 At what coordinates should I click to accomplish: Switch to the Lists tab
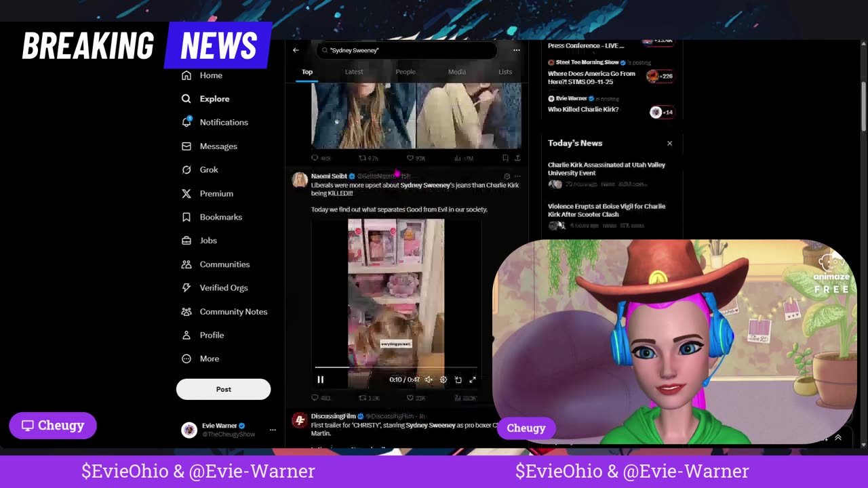(x=505, y=72)
